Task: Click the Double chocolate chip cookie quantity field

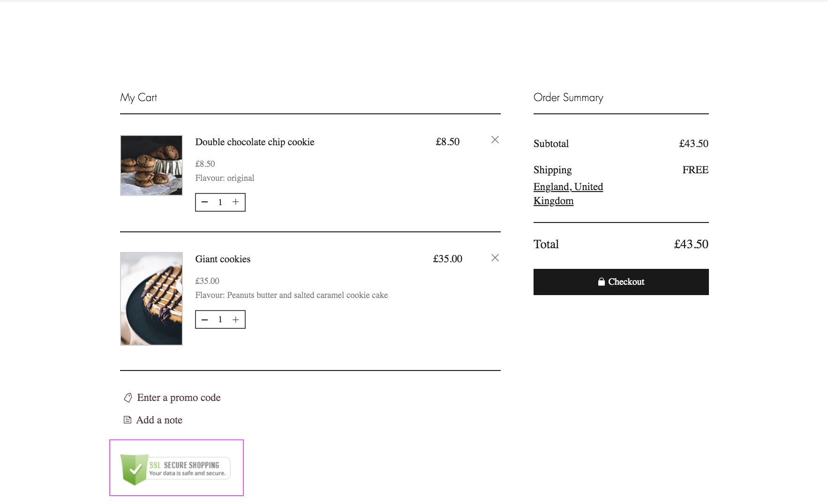Action: point(220,202)
